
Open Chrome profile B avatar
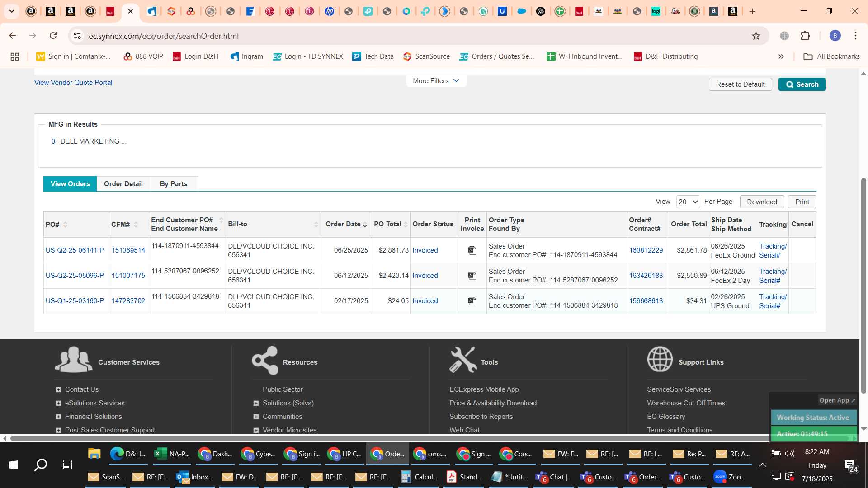(x=835, y=36)
